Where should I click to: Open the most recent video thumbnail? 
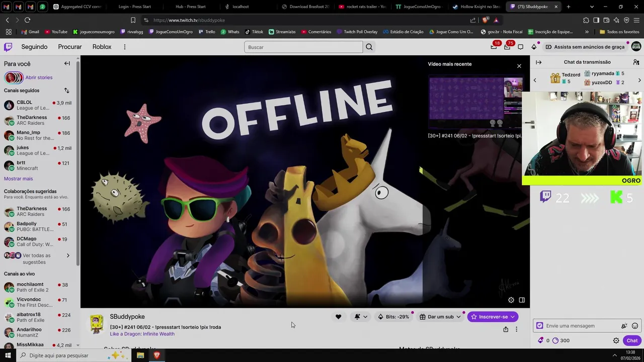475,103
